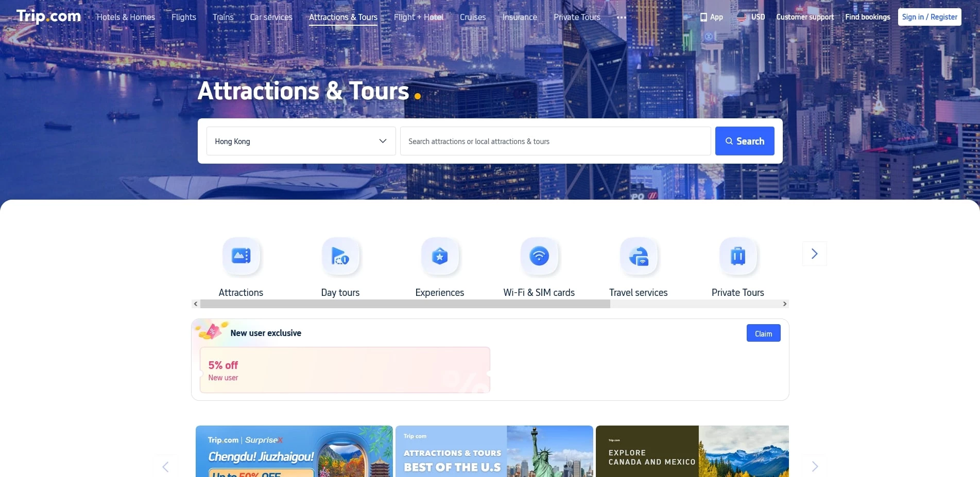This screenshot has width=980, height=477.
Task: Click the Customer support link
Action: coord(804,16)
